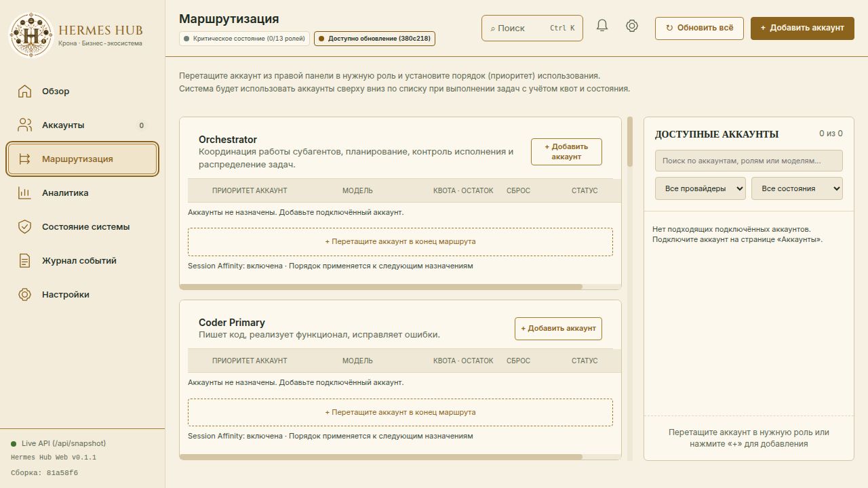Expand the Все состояния dropdown
Image resolution: width=868 pixels, height=488 pixels.
797,188
